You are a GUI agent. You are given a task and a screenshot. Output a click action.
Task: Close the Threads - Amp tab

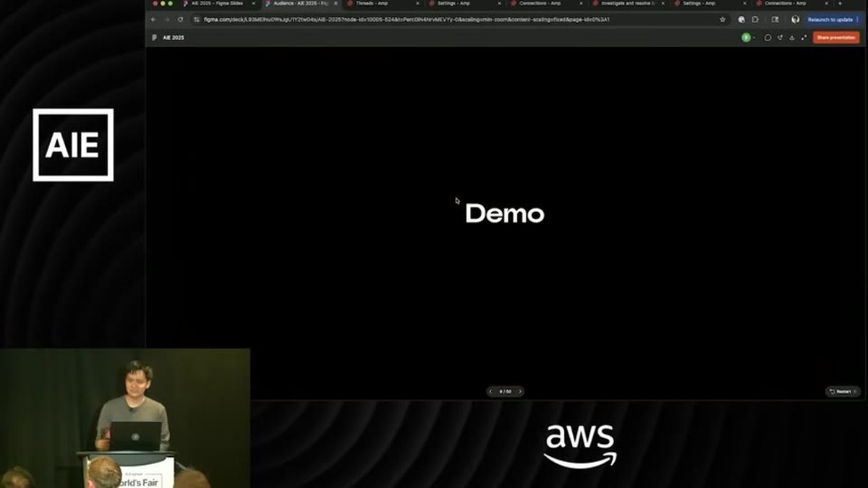point(417,4)
